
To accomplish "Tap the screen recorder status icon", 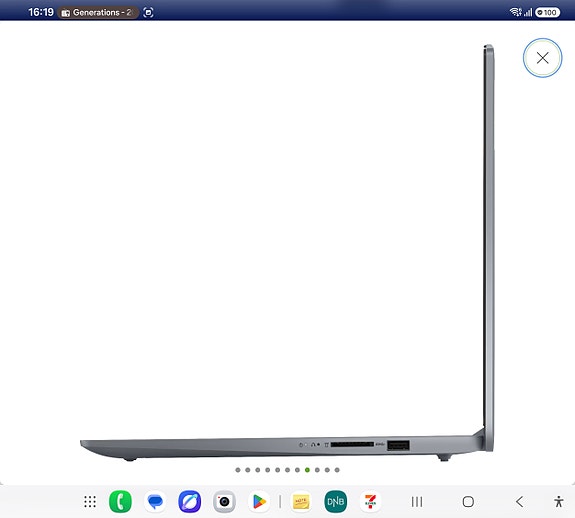I will 148,12.
